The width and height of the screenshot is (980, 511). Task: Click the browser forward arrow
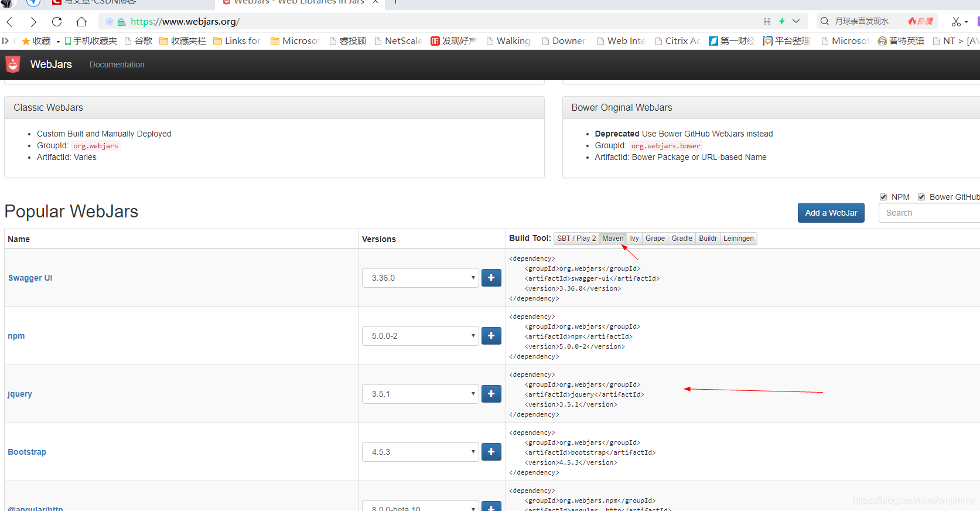[x=33, y=22]
